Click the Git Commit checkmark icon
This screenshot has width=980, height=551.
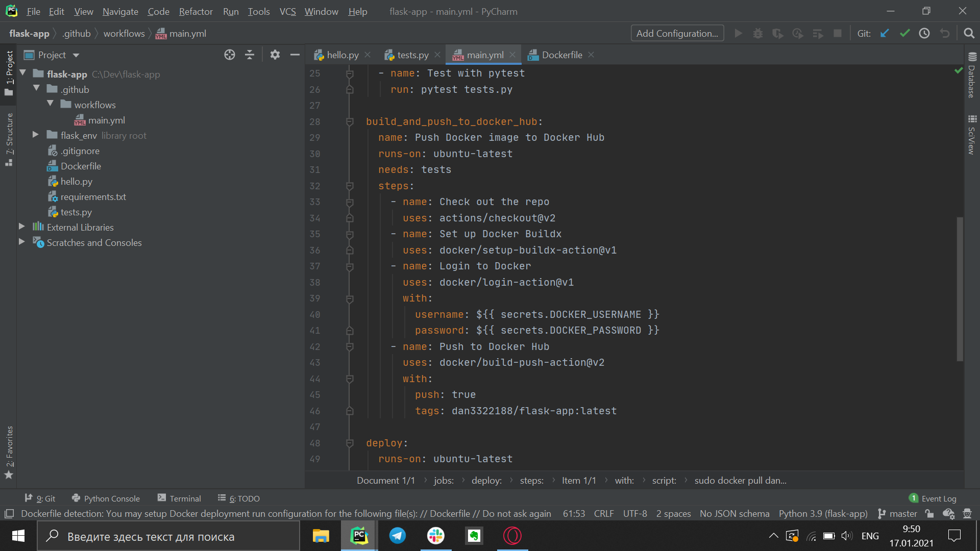pyautogui.click(x=904, y=34)
